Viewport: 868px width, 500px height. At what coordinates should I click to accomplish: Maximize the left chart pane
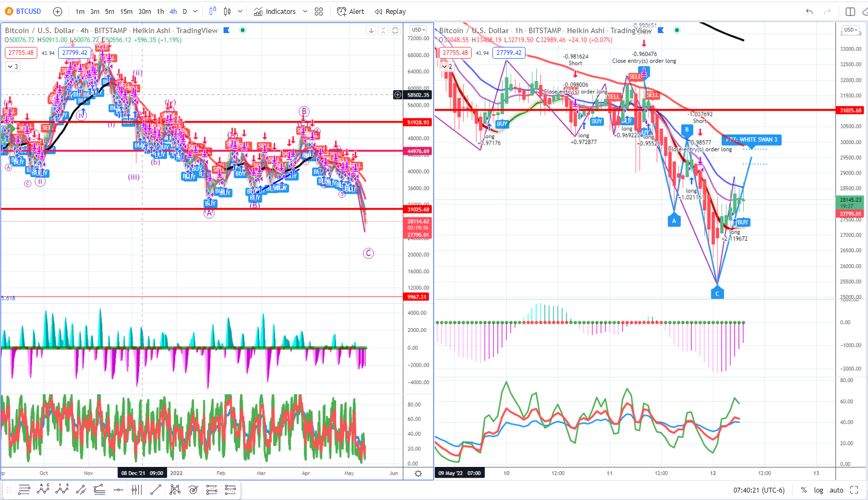pos(395,30)
